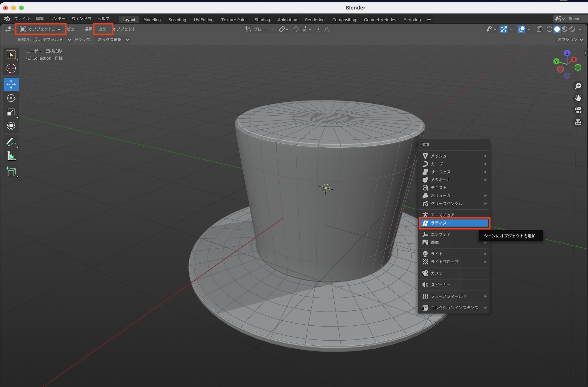
Task: Toggle X-ray display mode
Action: point(539,29)
